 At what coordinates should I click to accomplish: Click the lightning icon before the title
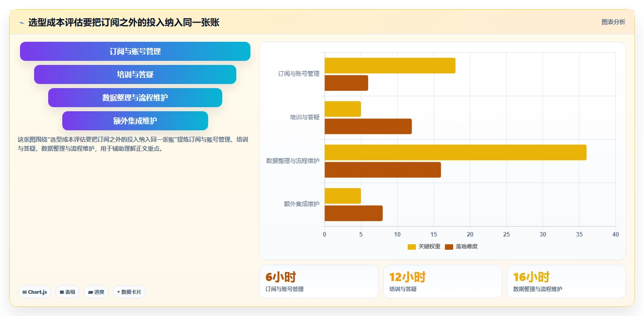22,23
